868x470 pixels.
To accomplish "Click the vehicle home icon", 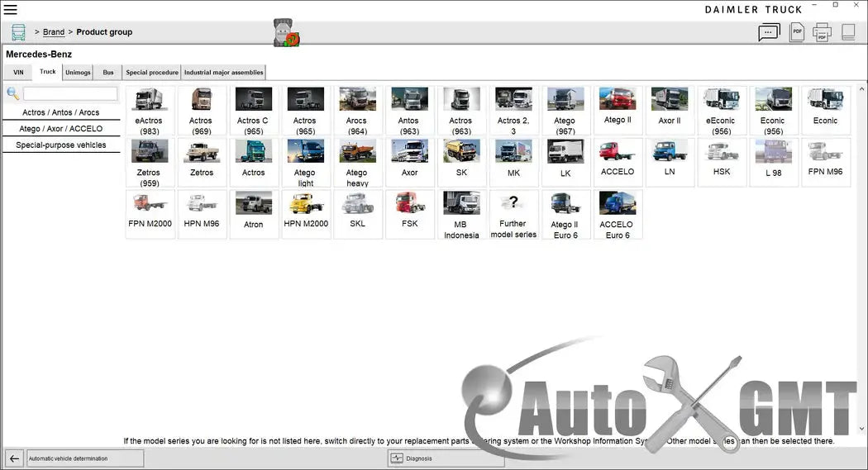I will (x=18, y=32).
